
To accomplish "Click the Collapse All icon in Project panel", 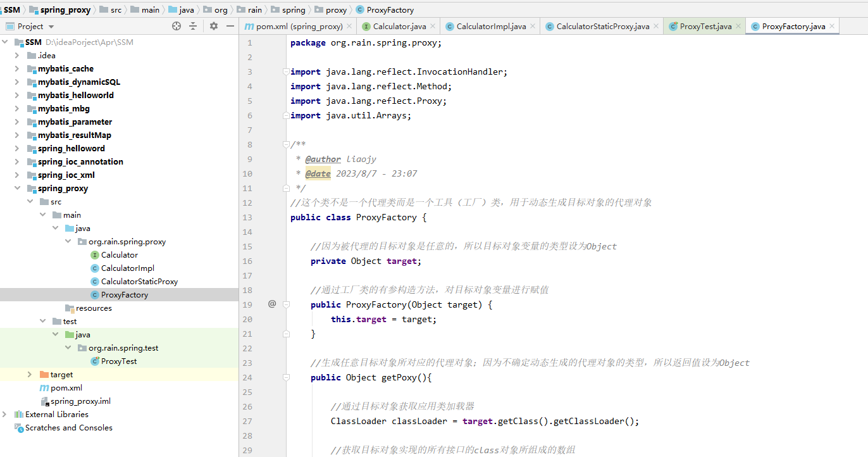I will coord(193,26).
